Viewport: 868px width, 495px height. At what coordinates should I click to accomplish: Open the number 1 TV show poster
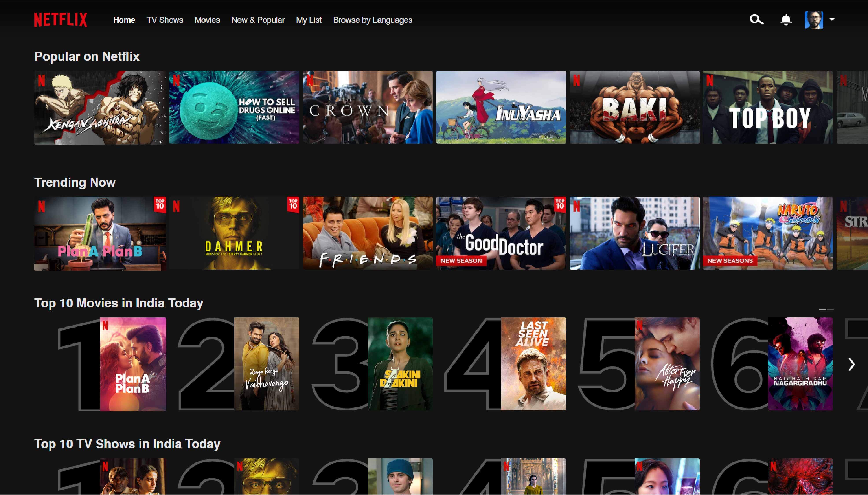pyautogui.click(x=133, y=476)
